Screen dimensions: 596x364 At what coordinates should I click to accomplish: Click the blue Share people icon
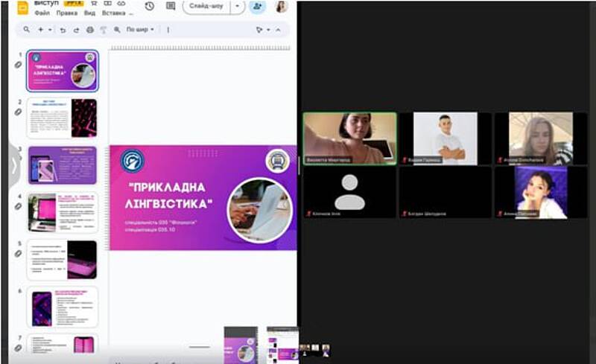[257, 7]
